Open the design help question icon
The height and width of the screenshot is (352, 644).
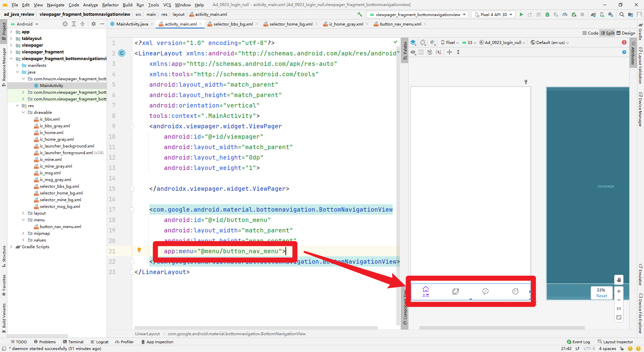pos(624,52)
